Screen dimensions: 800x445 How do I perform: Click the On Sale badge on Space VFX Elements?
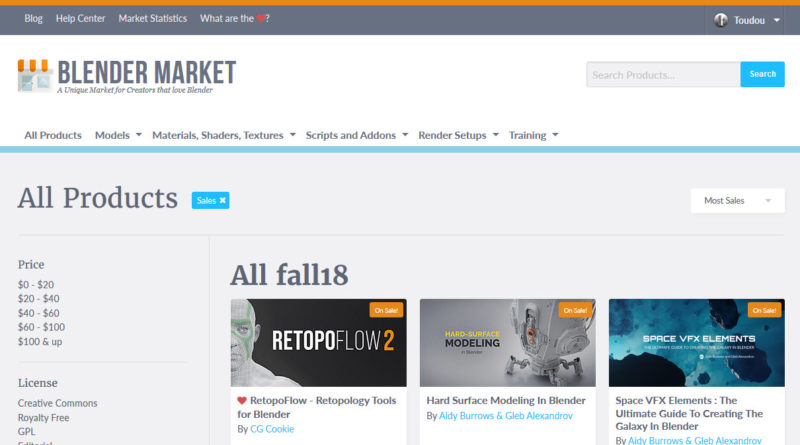tap(764, 310)
